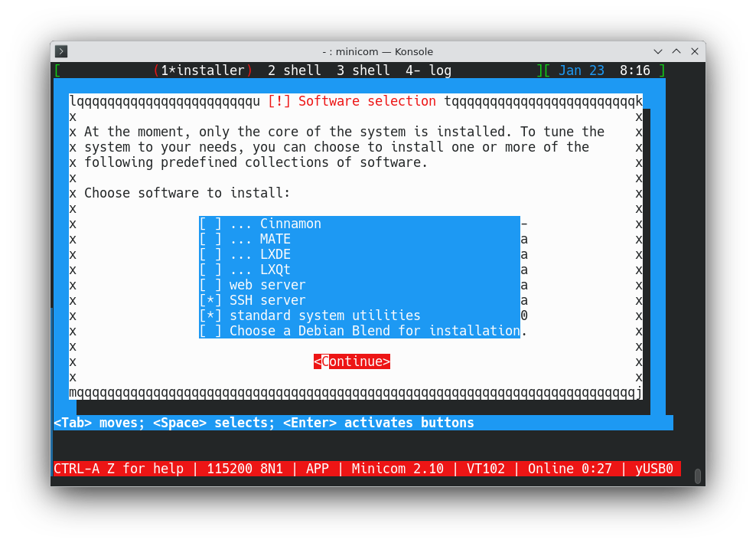Click the CTRL-A Z for help text

tap(119, 469)
